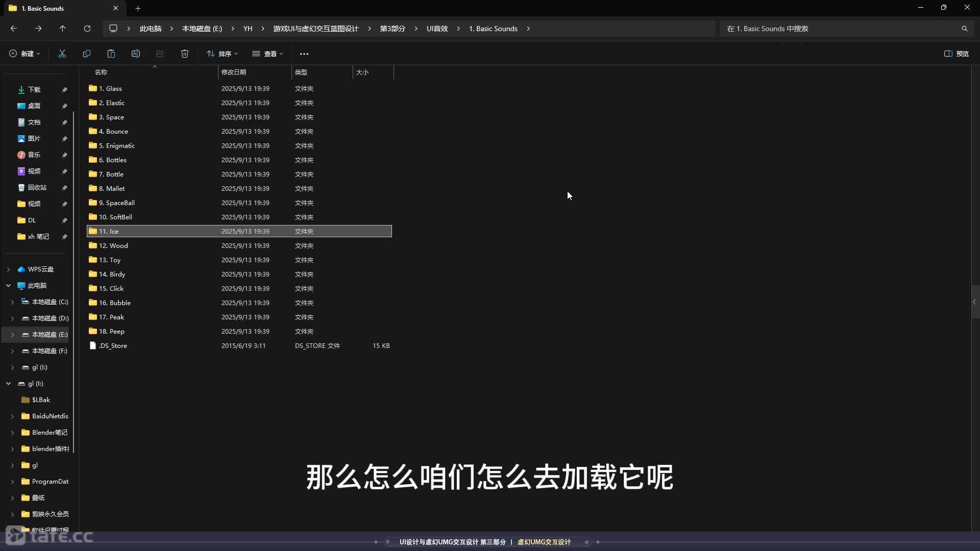Viewport: 980px width, 551px height.
Task: Open the 新建 new item button
Action: click(x=24, y=54)
